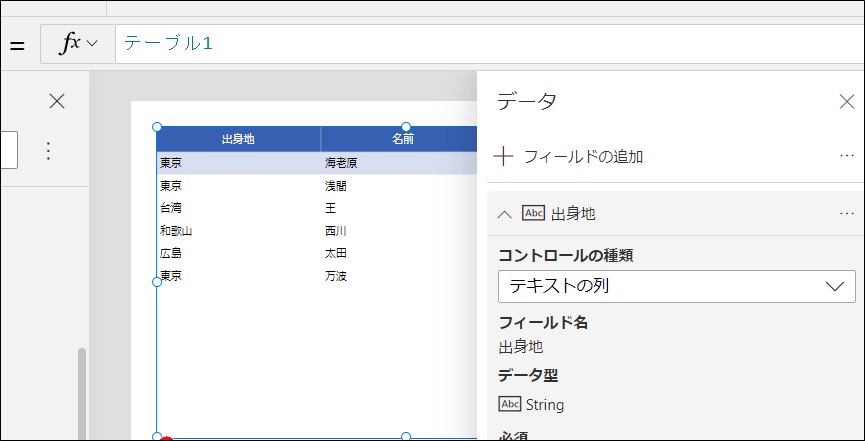Select the table cell 万波
Image resolution: width=865 pixels, height=441 pixels.
pyautogui.click(x=336, y=277)
